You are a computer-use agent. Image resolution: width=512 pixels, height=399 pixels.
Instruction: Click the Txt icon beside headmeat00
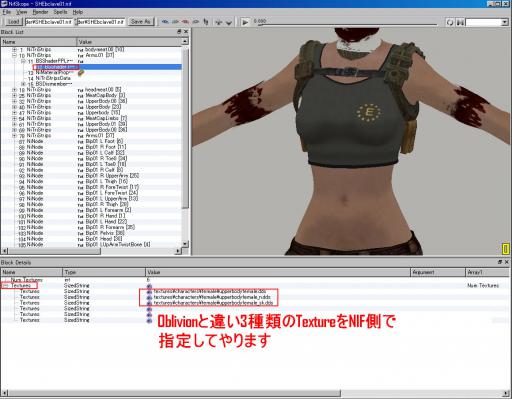(x=80, y=90)
